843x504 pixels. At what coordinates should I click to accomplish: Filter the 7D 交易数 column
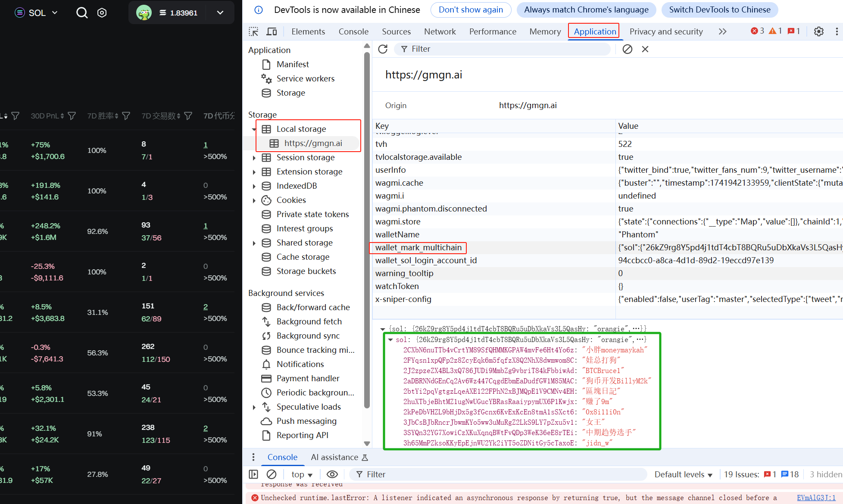coord(188,116)
